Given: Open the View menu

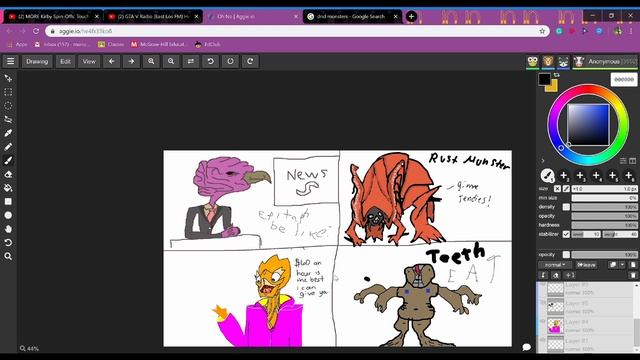Looking at the screenshot, I should click(x=89, y=61).
